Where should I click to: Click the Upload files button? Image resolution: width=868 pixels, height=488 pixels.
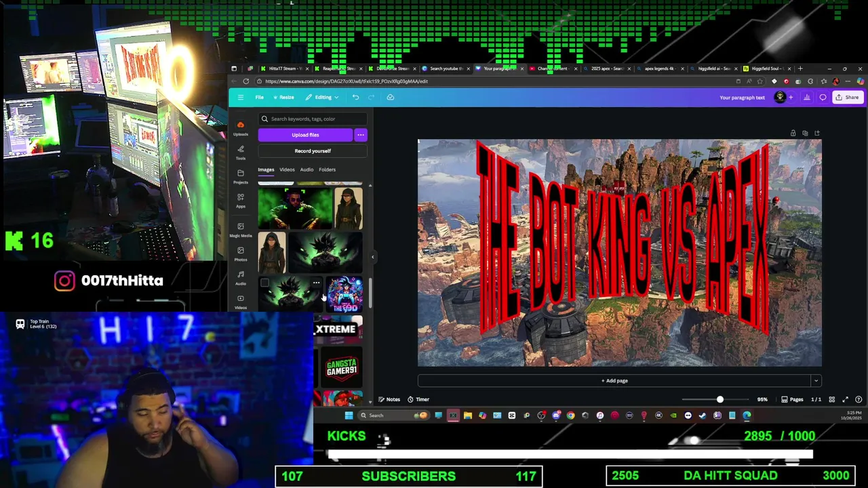[x=305, y=135]
